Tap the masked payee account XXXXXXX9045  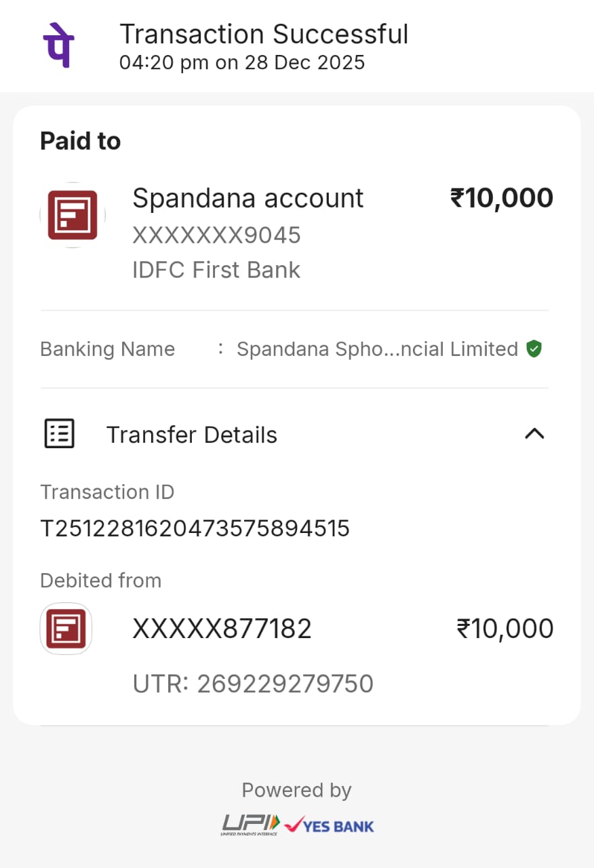[216, 235]
